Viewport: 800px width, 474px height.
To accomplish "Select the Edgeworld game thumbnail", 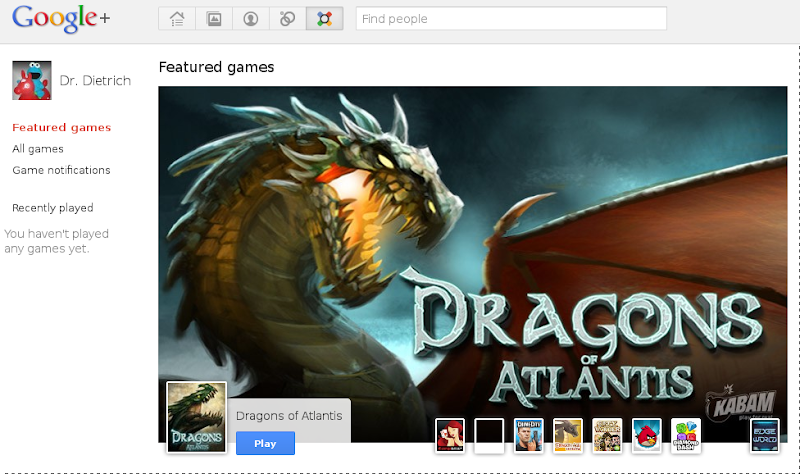I will click(765, 435).
